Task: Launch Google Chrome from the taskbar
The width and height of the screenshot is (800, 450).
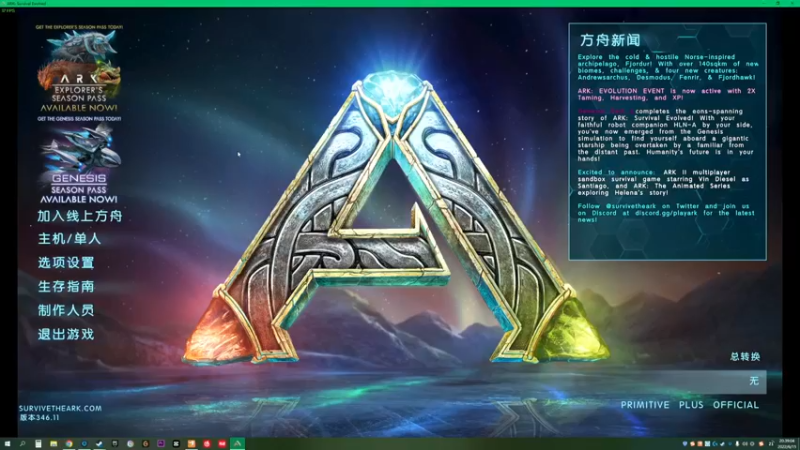Action: click(69, 444)
